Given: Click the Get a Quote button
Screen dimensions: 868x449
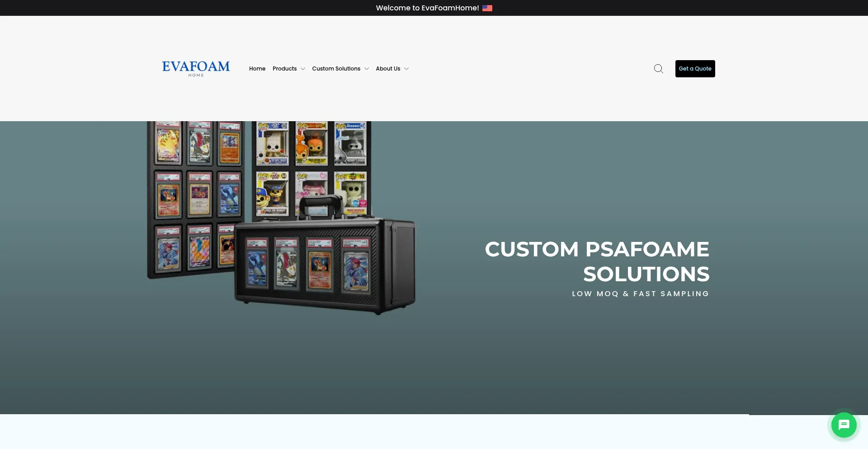Looking at the screenshot, I should [x=695, y=69].
